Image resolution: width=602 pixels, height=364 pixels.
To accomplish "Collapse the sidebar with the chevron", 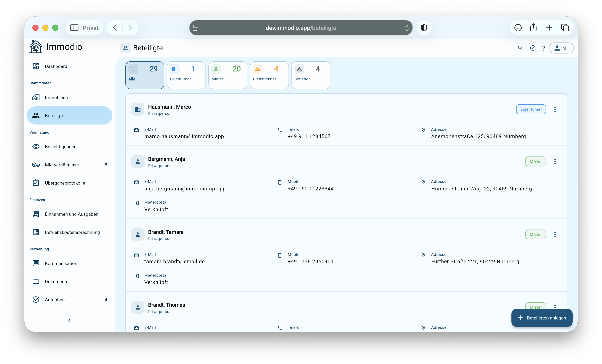I will 70,320.
